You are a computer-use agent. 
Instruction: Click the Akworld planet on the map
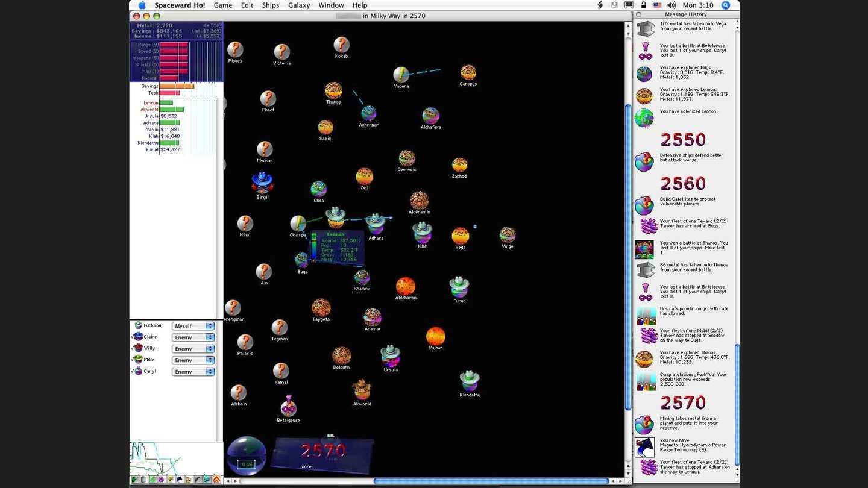pos(362,390)
